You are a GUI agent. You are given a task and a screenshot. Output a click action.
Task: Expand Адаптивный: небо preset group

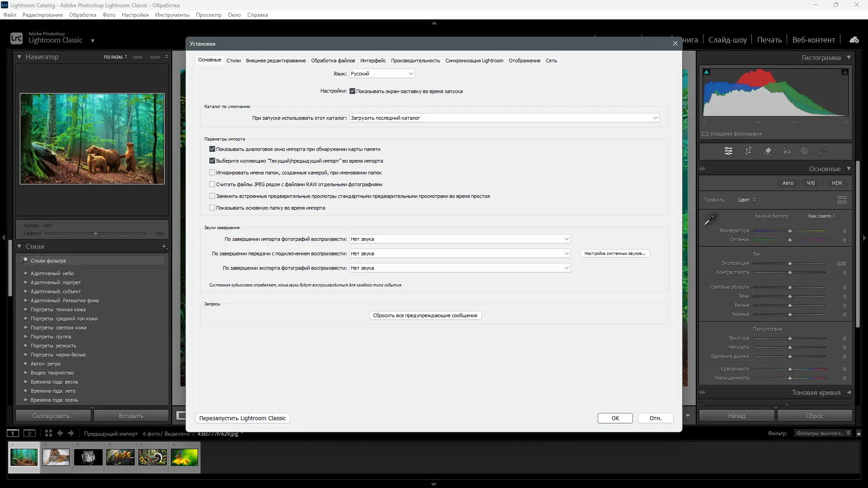coord(26,273)
